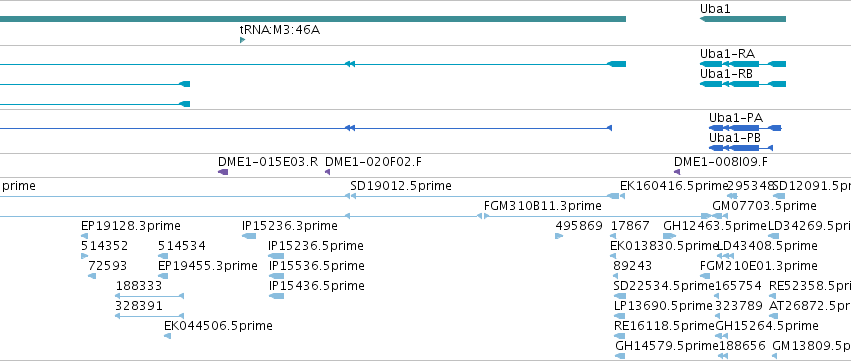The height and width of the screenshot is (361, 851).
Task: Click the Uba1-PA protein feature
Action: click(745, 128)
